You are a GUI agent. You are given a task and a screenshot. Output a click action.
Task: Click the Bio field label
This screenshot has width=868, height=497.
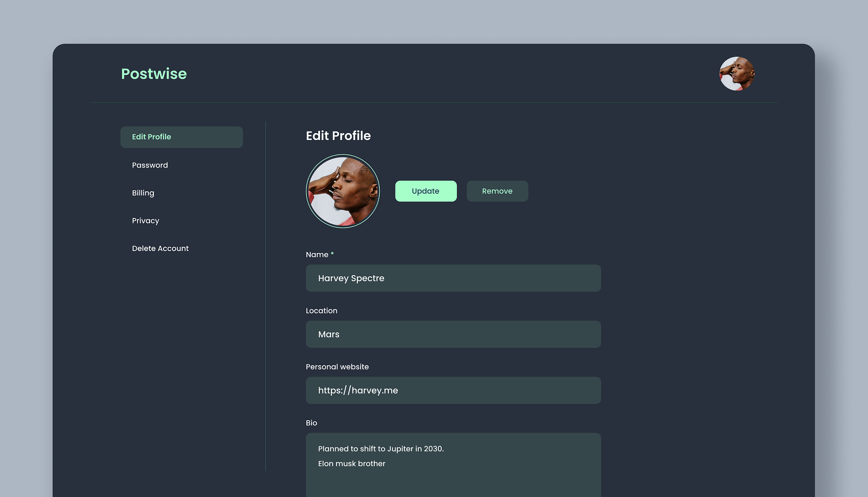[x=312, y=423]
